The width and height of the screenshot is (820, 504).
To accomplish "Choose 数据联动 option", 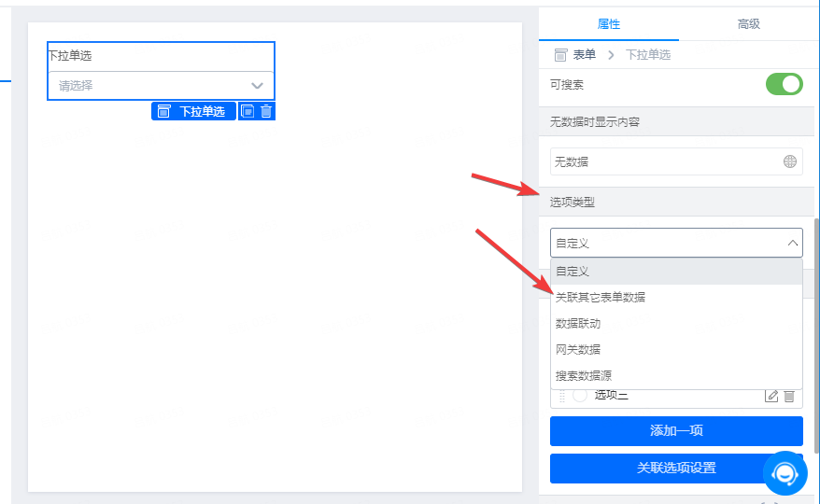I will 676,324.
